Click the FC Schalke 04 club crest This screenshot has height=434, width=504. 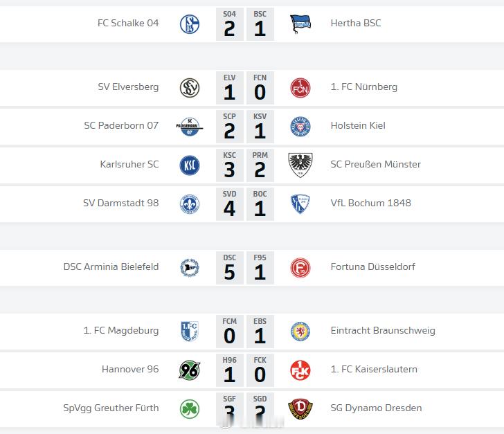[190, 24]
